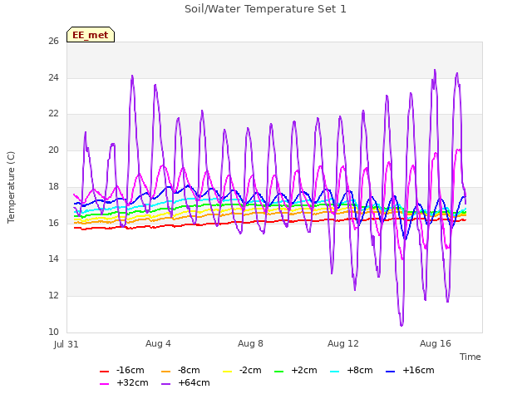
Task: Toggle the +16cm legend entry
Action: (410, 370)
